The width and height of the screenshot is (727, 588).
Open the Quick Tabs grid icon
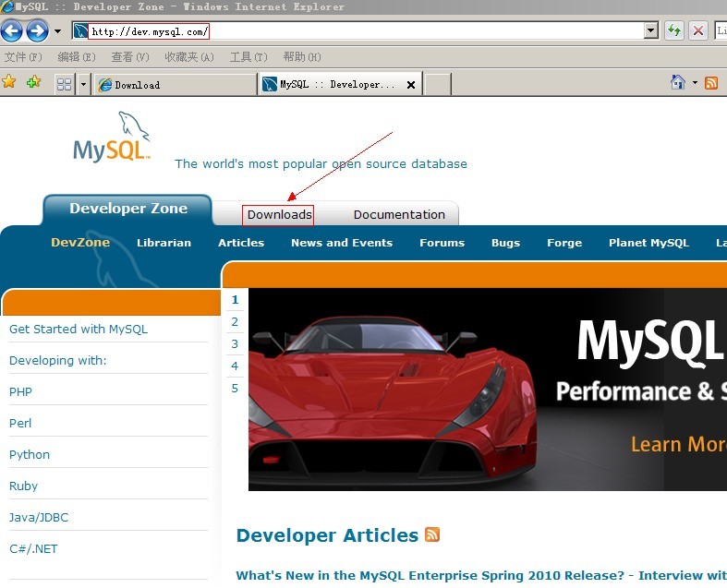tap(64, 84)
